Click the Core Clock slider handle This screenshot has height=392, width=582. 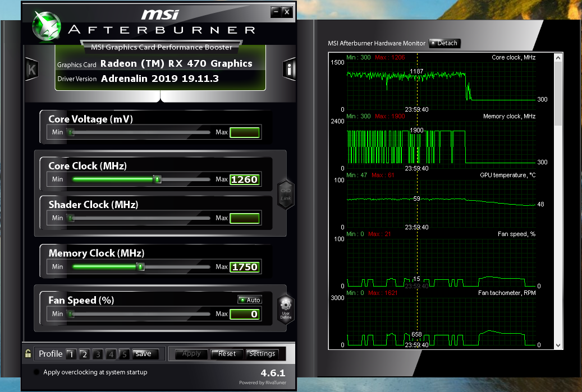pos(157,179)
